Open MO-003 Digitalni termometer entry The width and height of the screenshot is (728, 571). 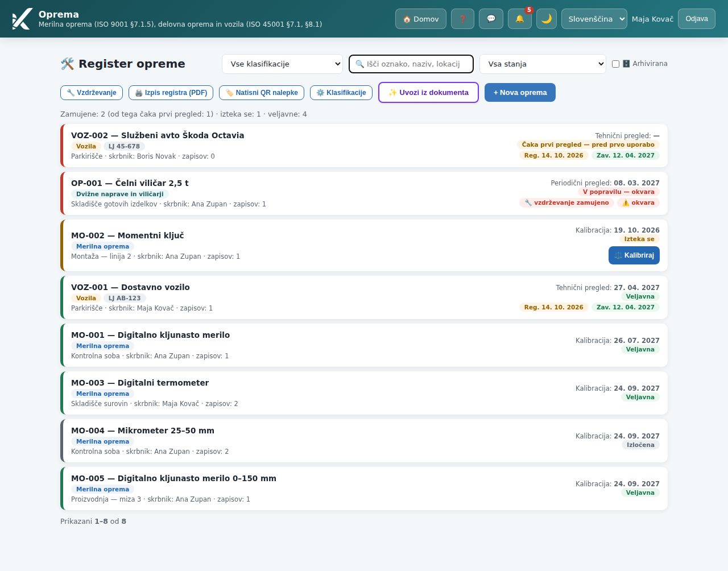tap(364, 393)
